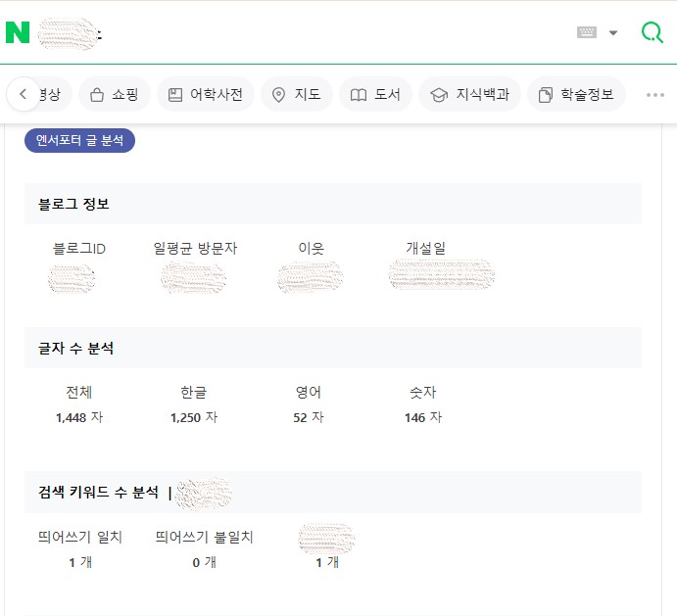Click the 영어 label
The image size is (677, 616).
[309, 392]
